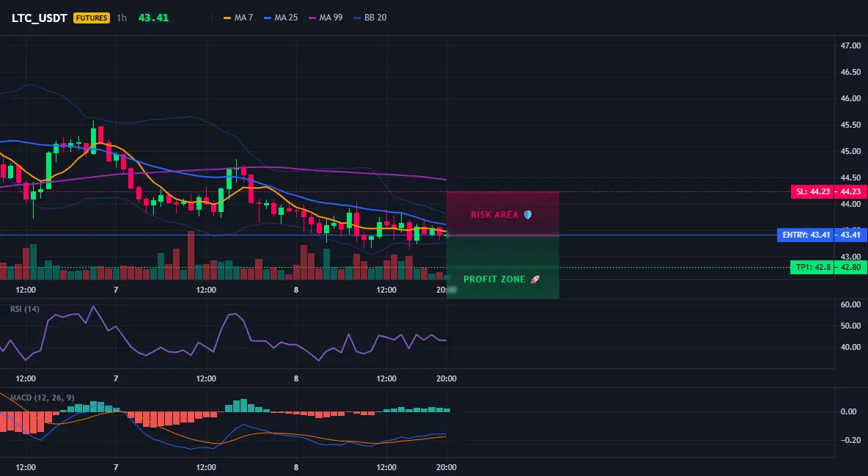Click the 45.00 price axis label
Image resolution: width=868 pixels, height=476 pixels.
coord(851,151)
